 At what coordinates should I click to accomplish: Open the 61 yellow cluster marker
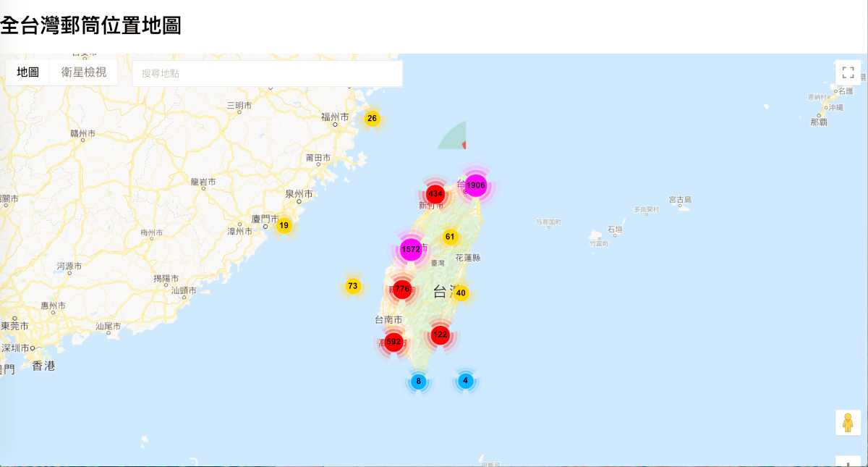pos(450,237)
